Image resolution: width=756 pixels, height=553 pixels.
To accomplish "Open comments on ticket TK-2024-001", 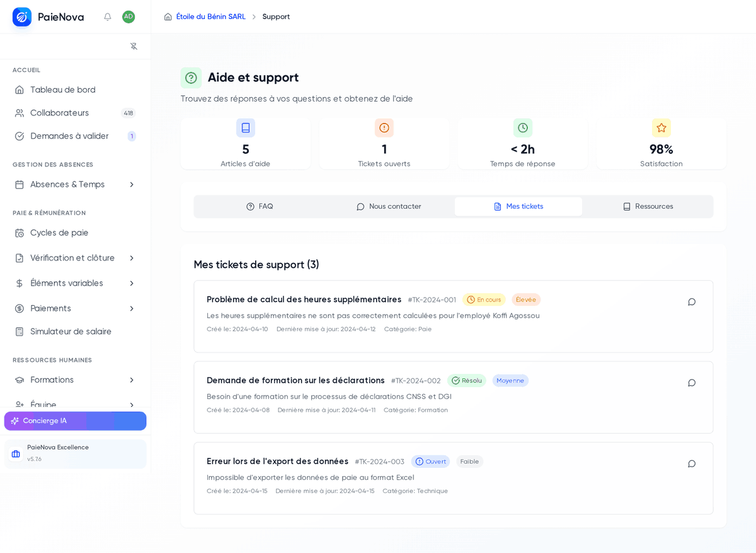I will click(692, 302).
